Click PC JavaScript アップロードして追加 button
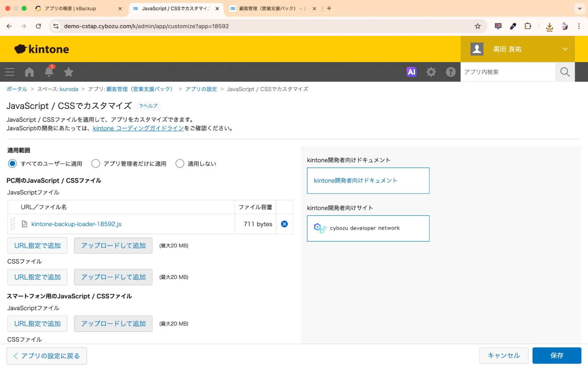 pyautogui.click(x=113, y=246)
